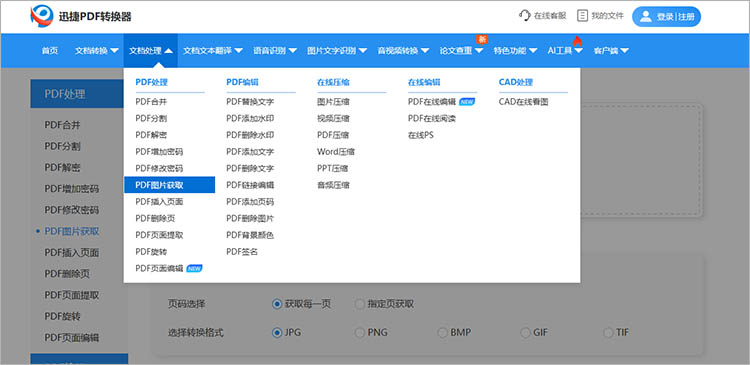Choose BMP output format
The image size is (750, 365).
pos(442,332)
